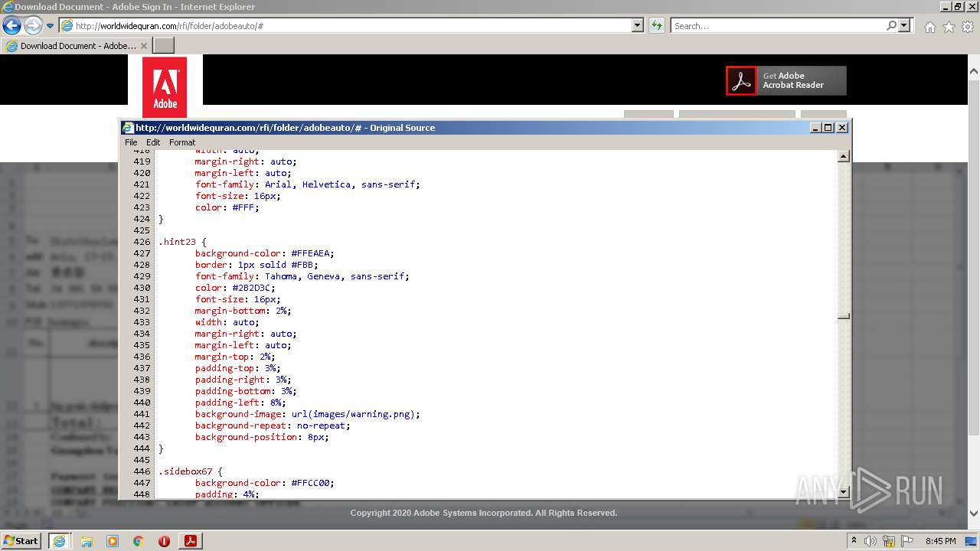Open the Opera taskbar icon
This screenshot has width=980, height=551.
tap(164, 541)
